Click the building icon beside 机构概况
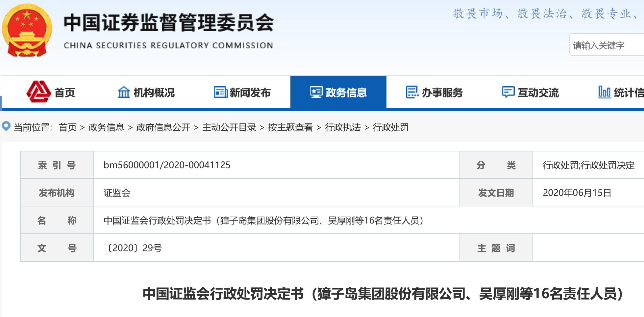The image size is (644, 317). (124, 92)
